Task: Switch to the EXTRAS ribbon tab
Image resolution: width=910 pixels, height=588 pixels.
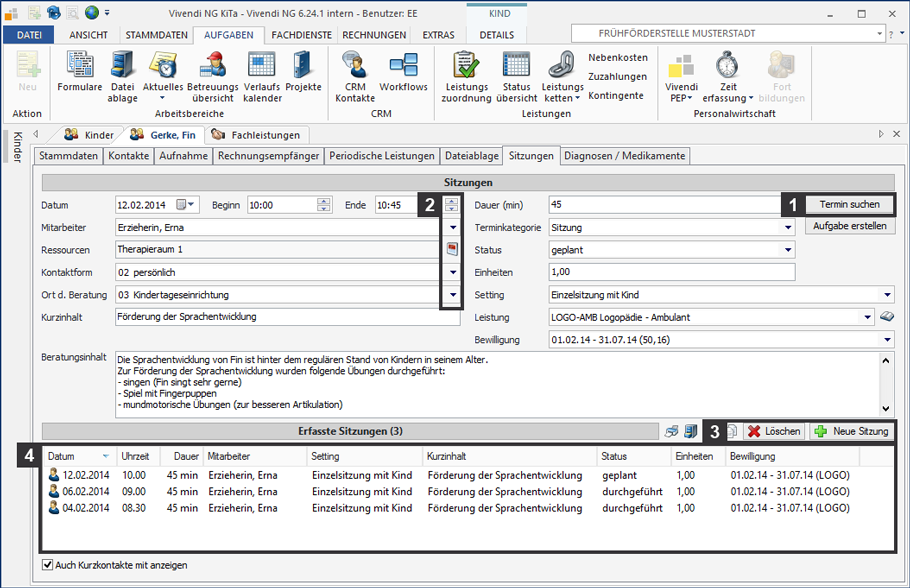Action: pos(438,35)
